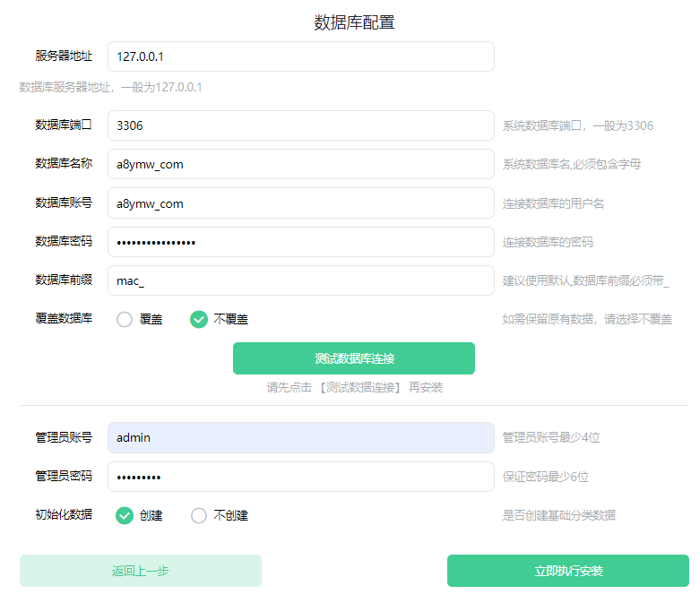Click hint 保证密码最少6位

pyautogui.click(x=546, y=477)
